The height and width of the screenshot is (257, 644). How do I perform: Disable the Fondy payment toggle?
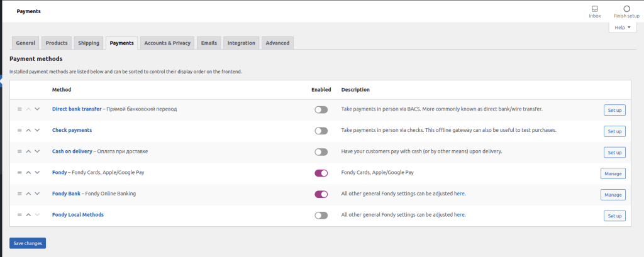pyautogui.click(x=321, y=173)
